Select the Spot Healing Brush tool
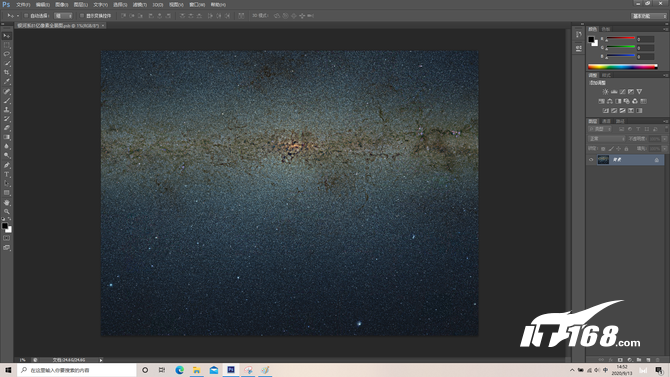670x377 pixels. pos(6,91)
